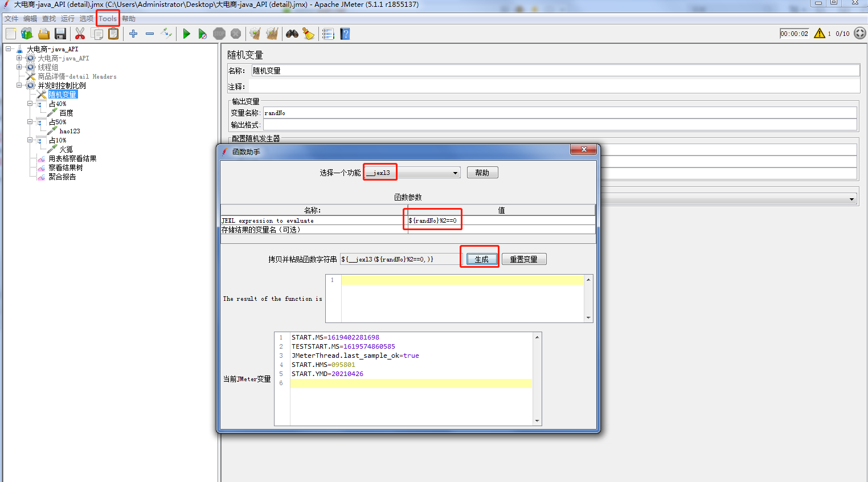
Task: Click the Reset Search yellow broom icon
Action: pyautogui.click(x=308, y=34)
